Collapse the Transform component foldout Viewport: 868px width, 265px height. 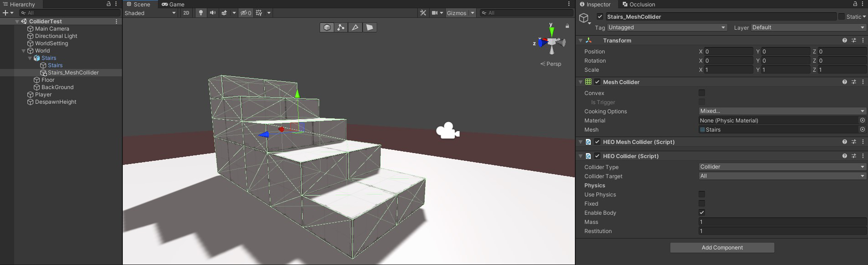(x=581, y=40)
